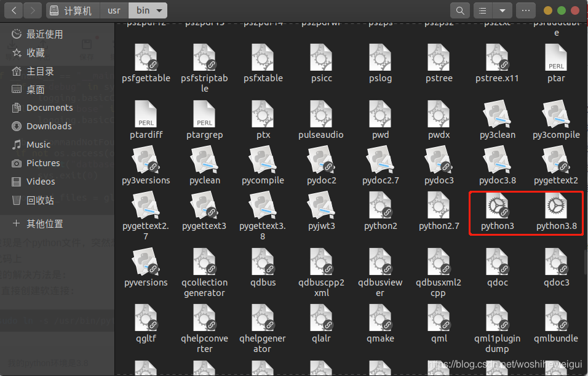Viewport: 588px width, 376px height.
Task: Select the ptargrep Perl script icon
Action: tap(204, 114)
